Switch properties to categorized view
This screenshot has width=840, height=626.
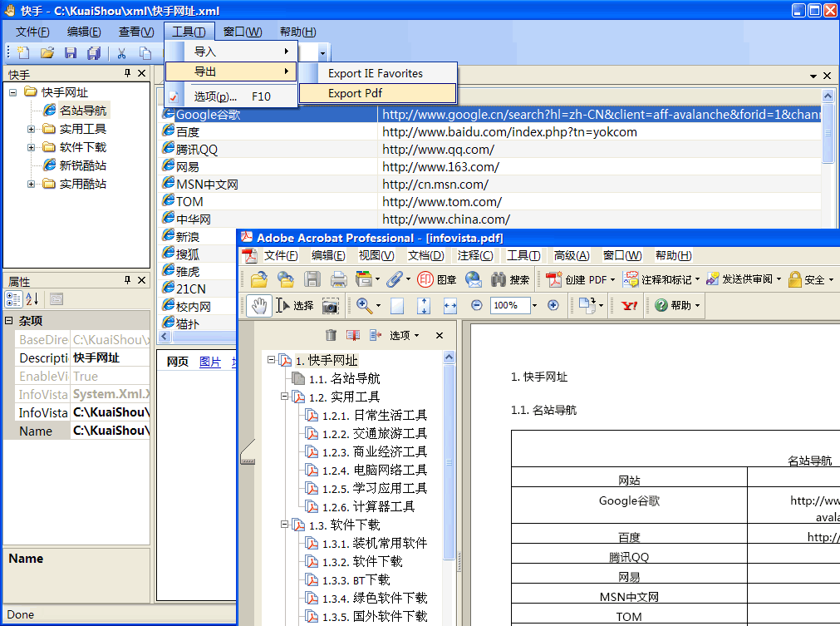14,299
